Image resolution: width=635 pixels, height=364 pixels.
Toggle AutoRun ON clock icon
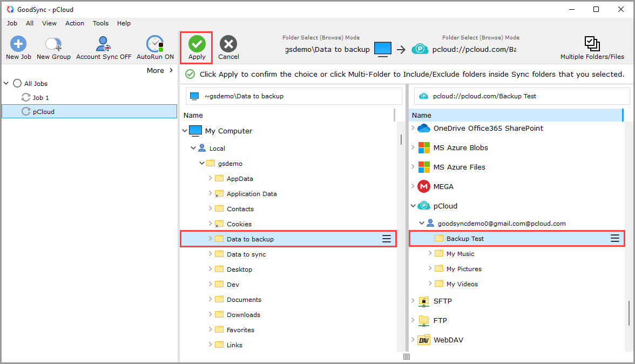(x=154, y=44)
